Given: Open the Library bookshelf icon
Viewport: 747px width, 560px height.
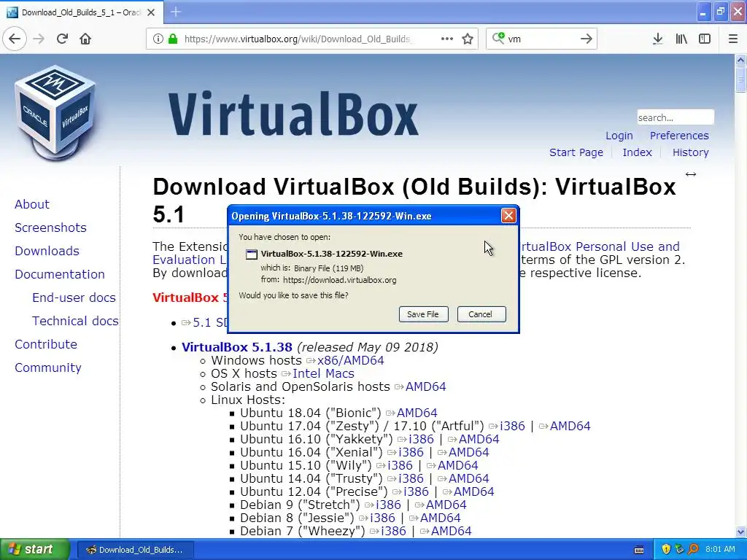Looking at the screenshot, I should 681,39.
